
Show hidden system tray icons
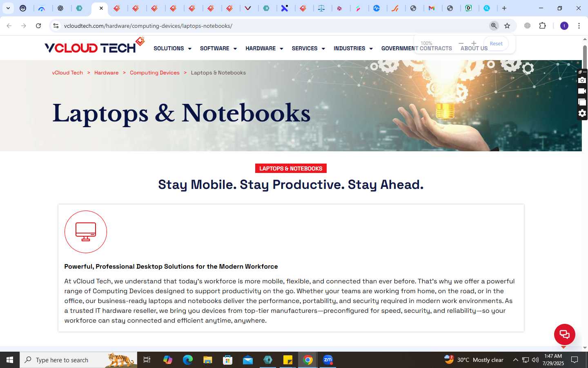click(515, 360)
